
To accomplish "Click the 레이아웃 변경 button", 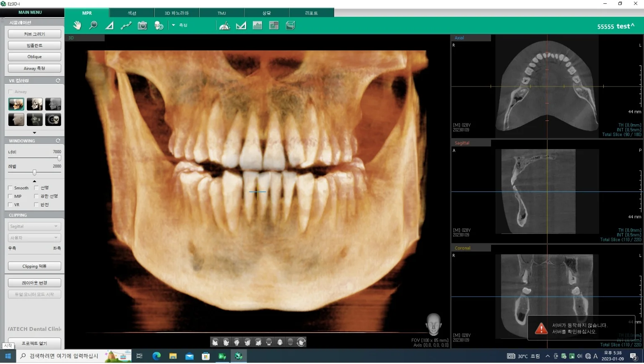I will (x=34, y=283).
